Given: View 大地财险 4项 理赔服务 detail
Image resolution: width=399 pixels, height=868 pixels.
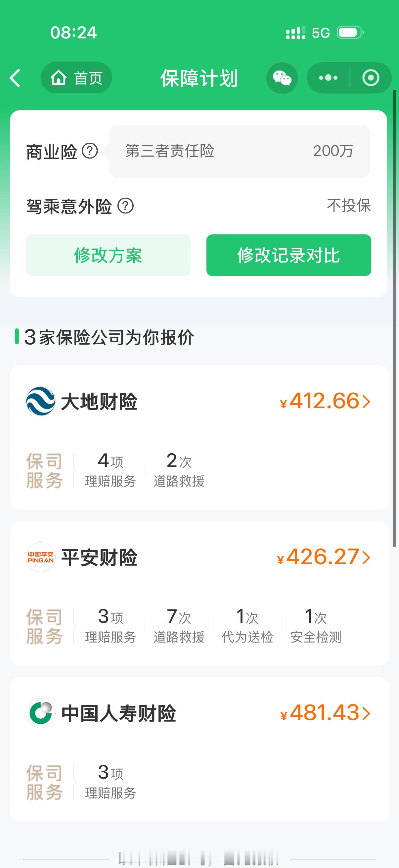Looking at the screenshot, I should 111,470.
